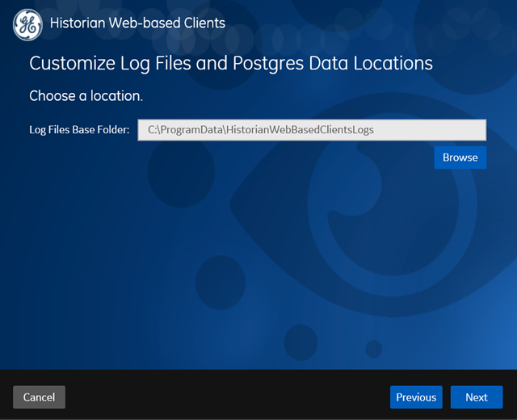Focus the Log Files Base Folder field

coord(312,130)
